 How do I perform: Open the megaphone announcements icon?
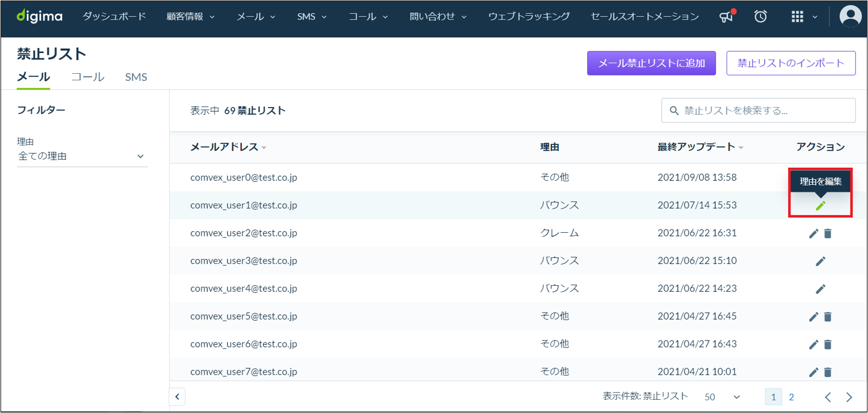click(x=726, y=17)
